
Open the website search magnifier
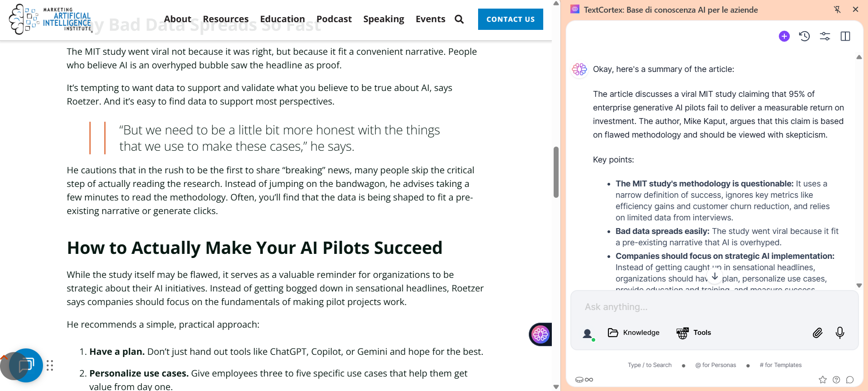[x=459, y=19]
